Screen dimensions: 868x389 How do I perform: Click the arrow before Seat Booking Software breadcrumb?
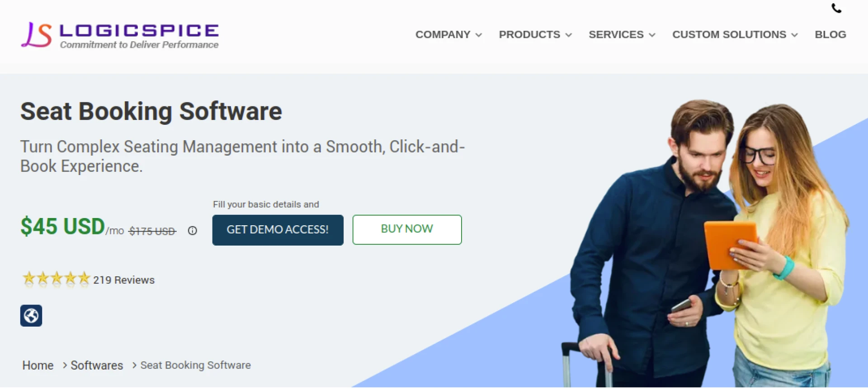tap(134, 365)
